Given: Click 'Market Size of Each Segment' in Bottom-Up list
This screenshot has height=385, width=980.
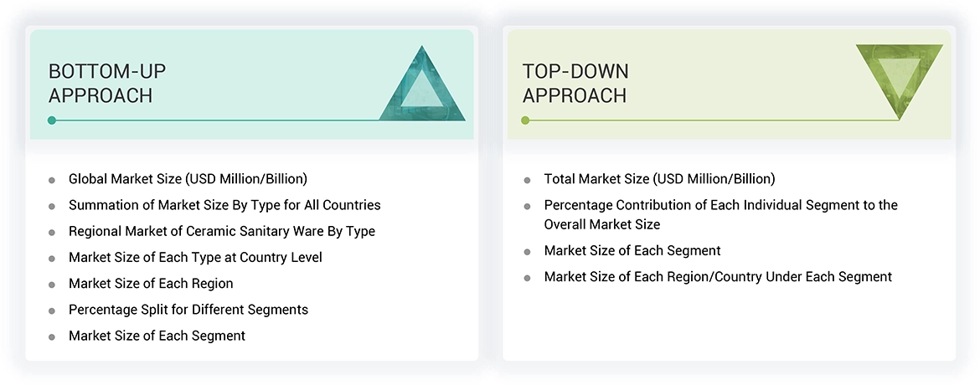Looking at the screenshot, I should pyautogui.click(x=157, y=336).
